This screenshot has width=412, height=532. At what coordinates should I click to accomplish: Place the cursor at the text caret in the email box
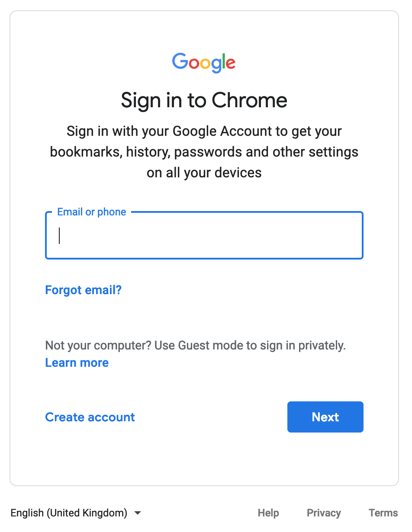click(x=59, y=236)
